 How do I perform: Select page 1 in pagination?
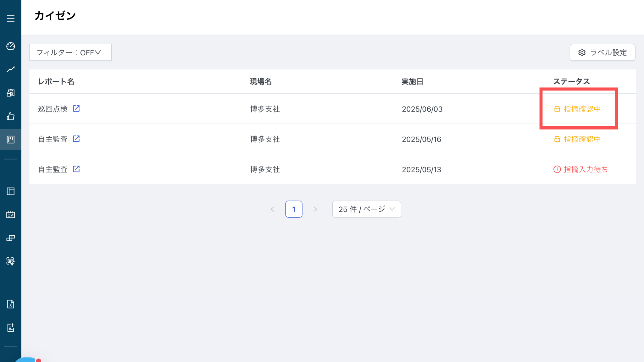(294, 209)
